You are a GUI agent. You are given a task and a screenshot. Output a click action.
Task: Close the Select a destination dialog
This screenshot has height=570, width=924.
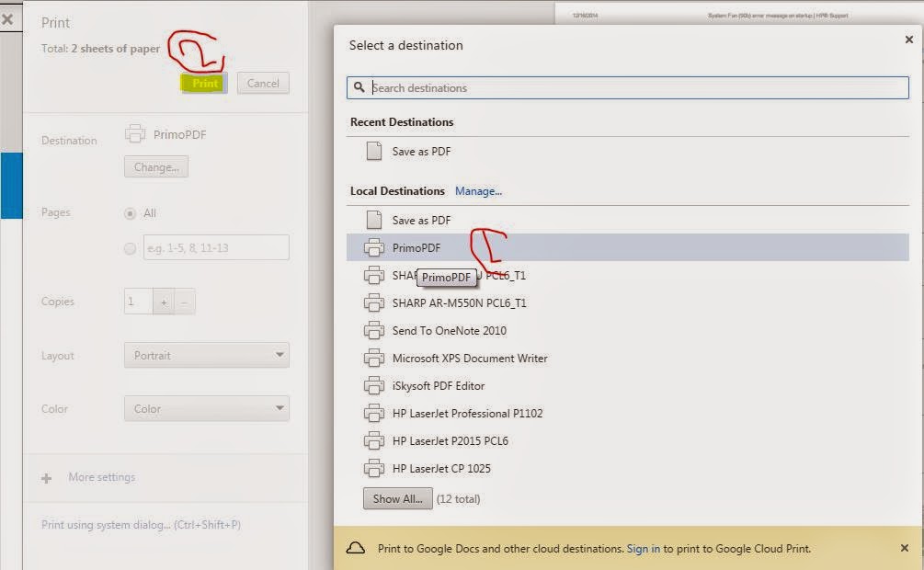point(908,40)
